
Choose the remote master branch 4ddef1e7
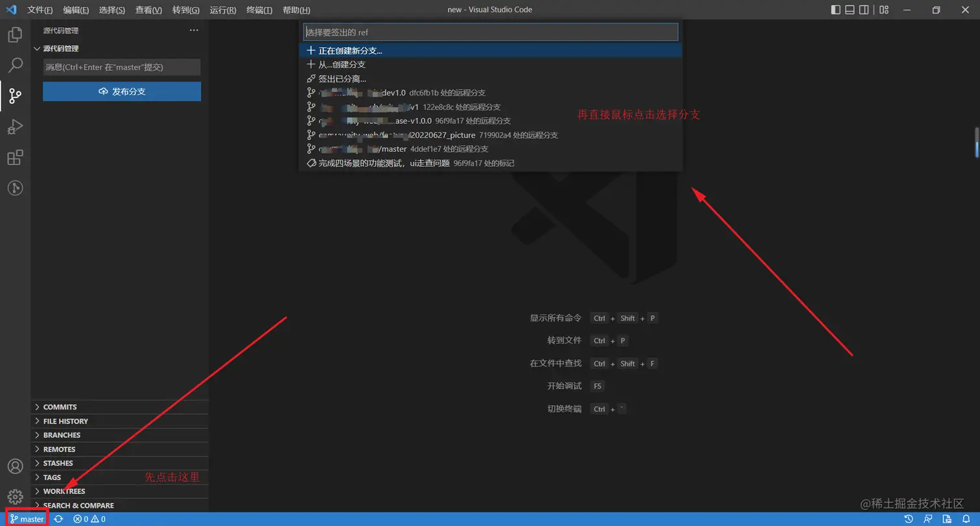[491, 149]
